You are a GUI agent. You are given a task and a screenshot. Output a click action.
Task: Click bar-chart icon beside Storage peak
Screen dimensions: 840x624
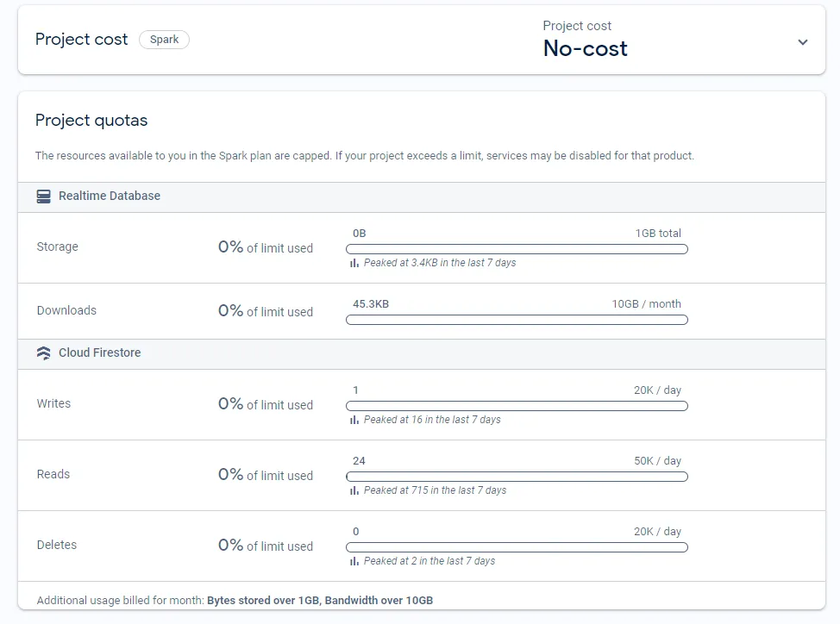pyautogui.click(x=354, y=263)
